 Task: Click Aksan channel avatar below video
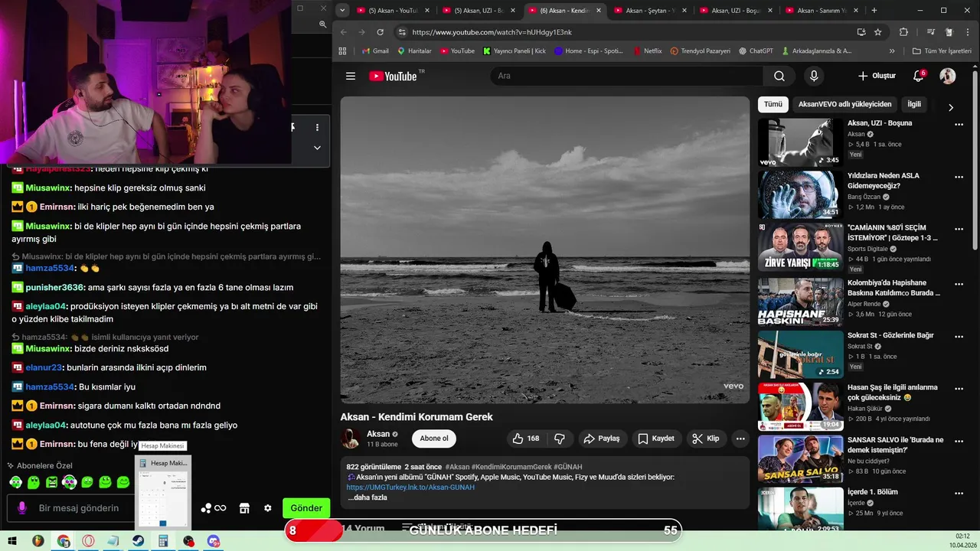coord(351,439)
